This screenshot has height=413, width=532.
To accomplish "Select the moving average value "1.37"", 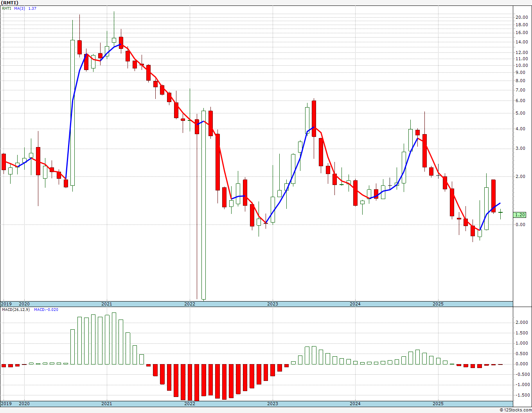I will [32, 8].
